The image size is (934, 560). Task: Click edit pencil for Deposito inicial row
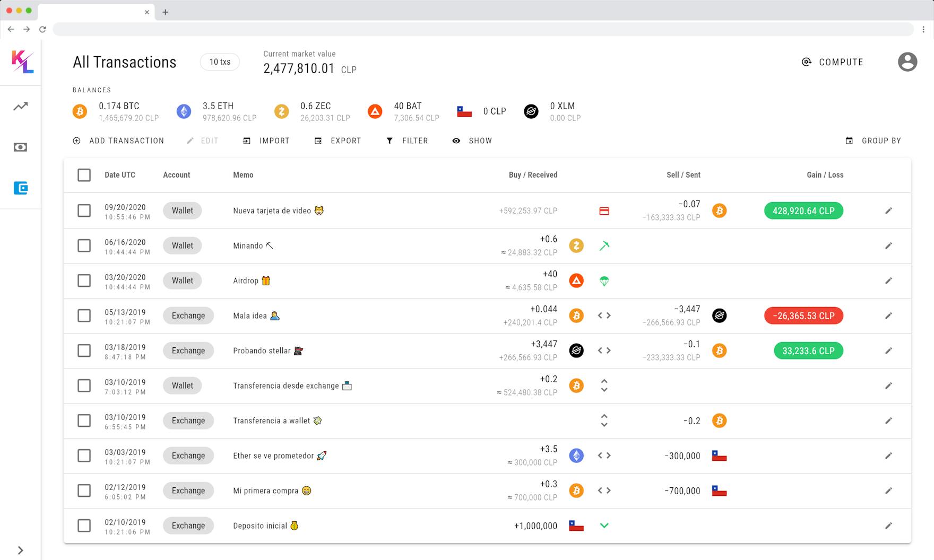[x=888, y=526]
